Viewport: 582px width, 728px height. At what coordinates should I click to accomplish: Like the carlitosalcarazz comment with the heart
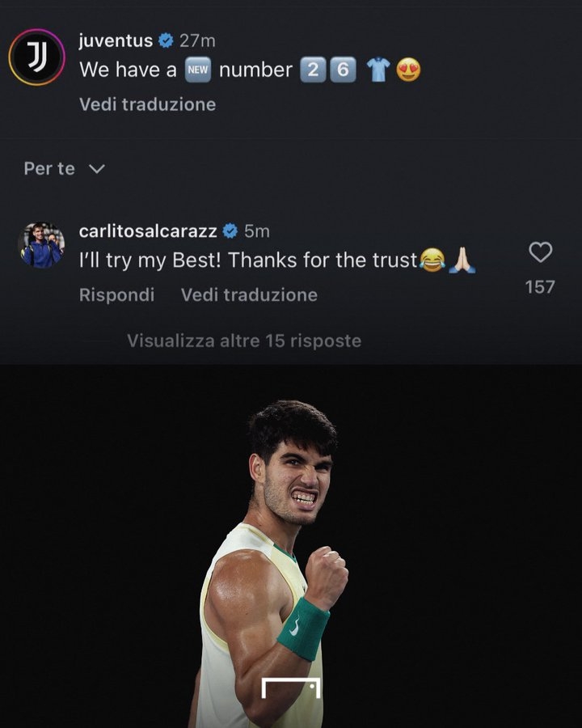pyautogui.click(x=541, y=252)
